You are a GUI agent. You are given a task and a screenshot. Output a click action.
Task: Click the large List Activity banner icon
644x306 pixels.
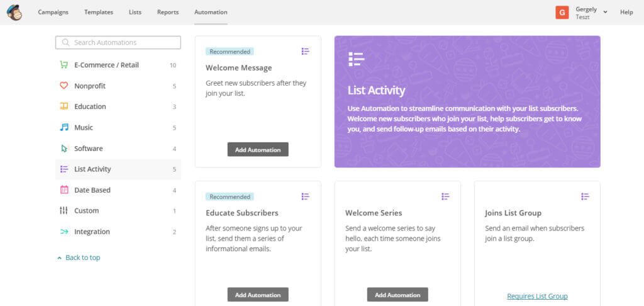[x=357, y=59]
